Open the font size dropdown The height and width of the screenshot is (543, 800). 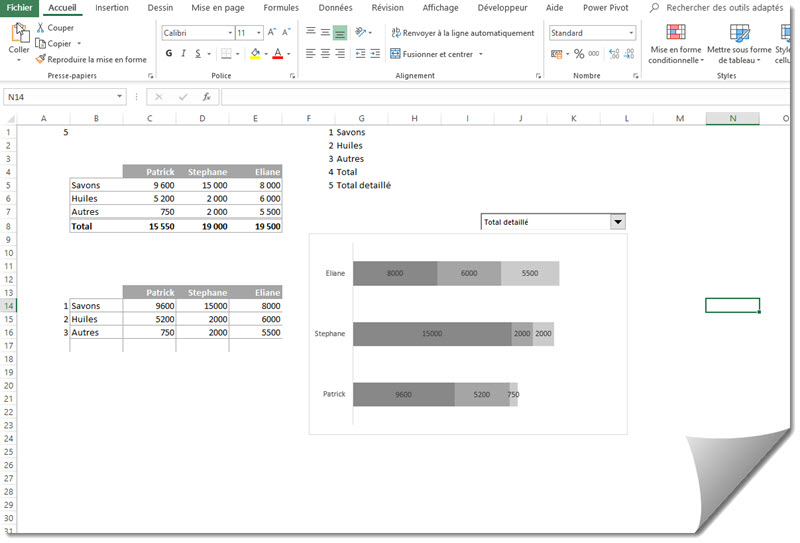259,33
